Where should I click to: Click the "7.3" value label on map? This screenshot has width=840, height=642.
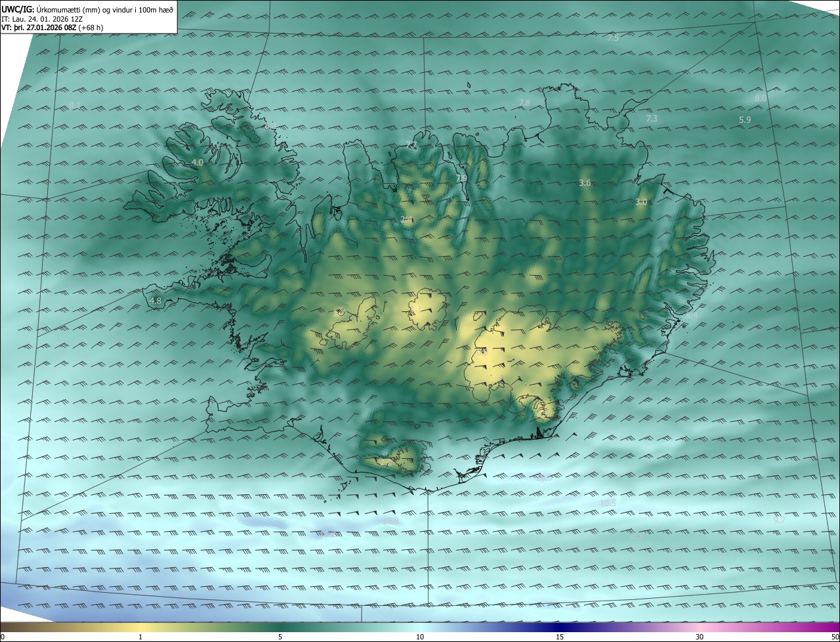652,118
